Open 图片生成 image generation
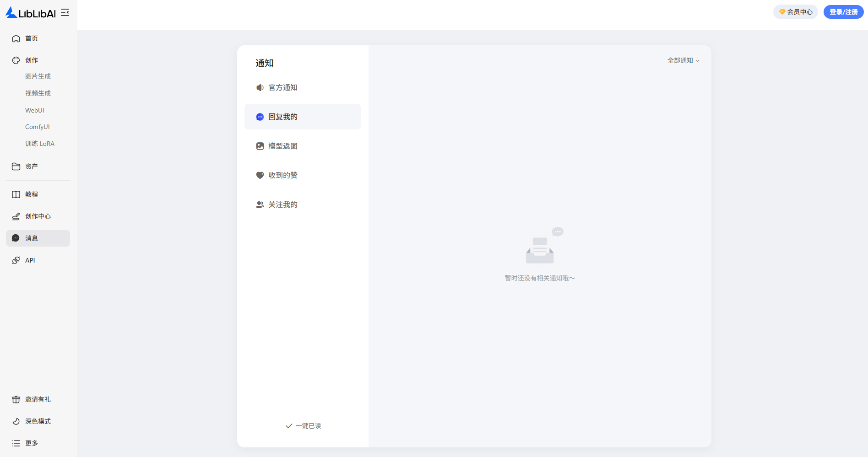This screenshot has height=457, width=868. (38, 76)
